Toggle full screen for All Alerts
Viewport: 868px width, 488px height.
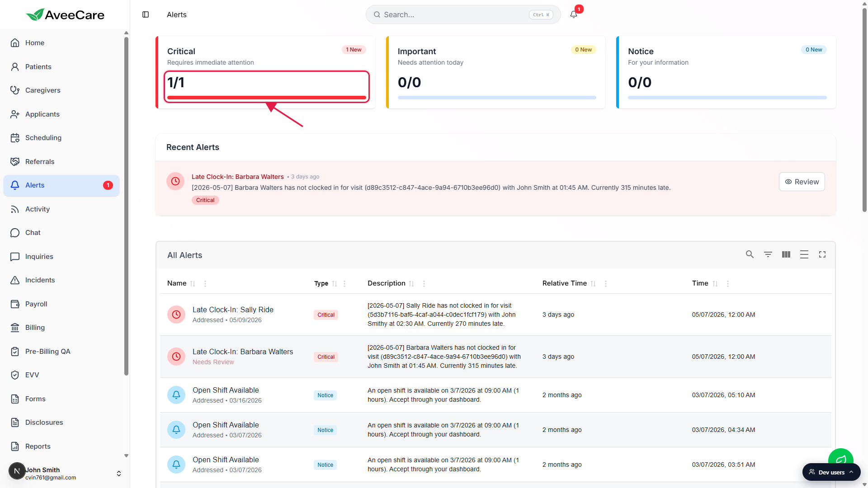coord(822,254)
